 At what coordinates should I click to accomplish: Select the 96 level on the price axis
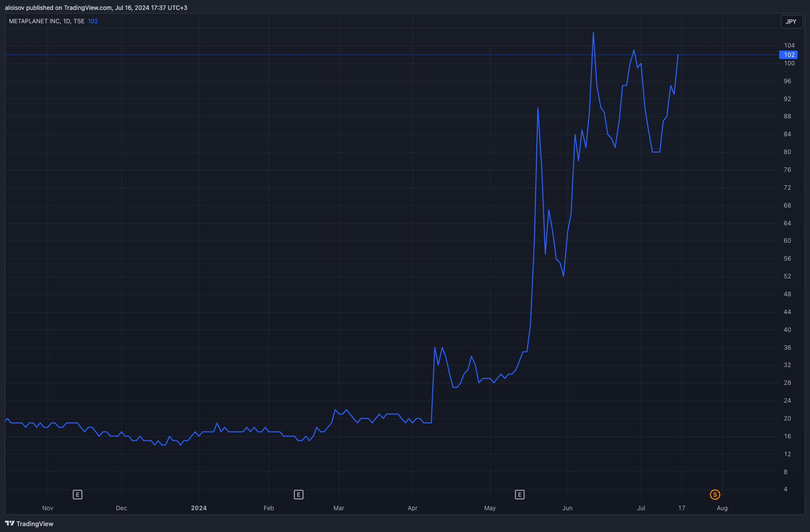[787, 81]
